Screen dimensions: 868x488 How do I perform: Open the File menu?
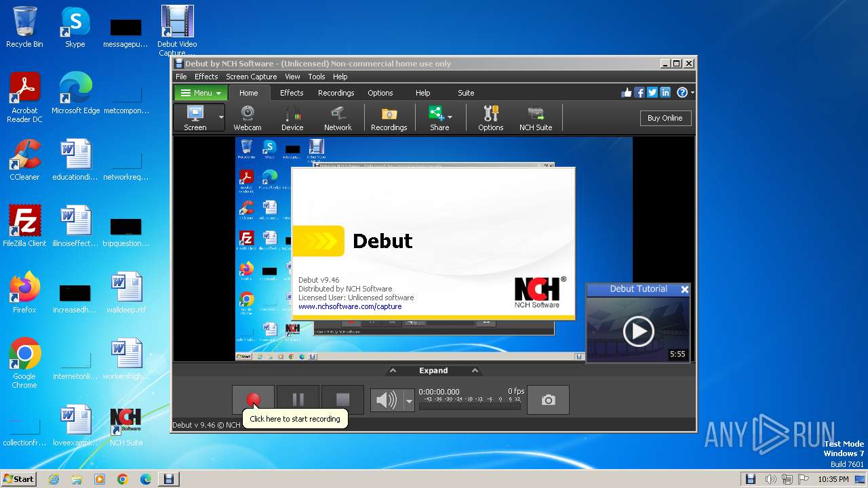181,77
